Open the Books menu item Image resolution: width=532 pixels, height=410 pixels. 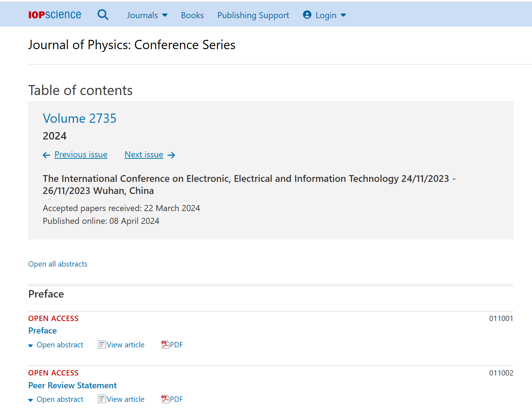click(192, 15)
